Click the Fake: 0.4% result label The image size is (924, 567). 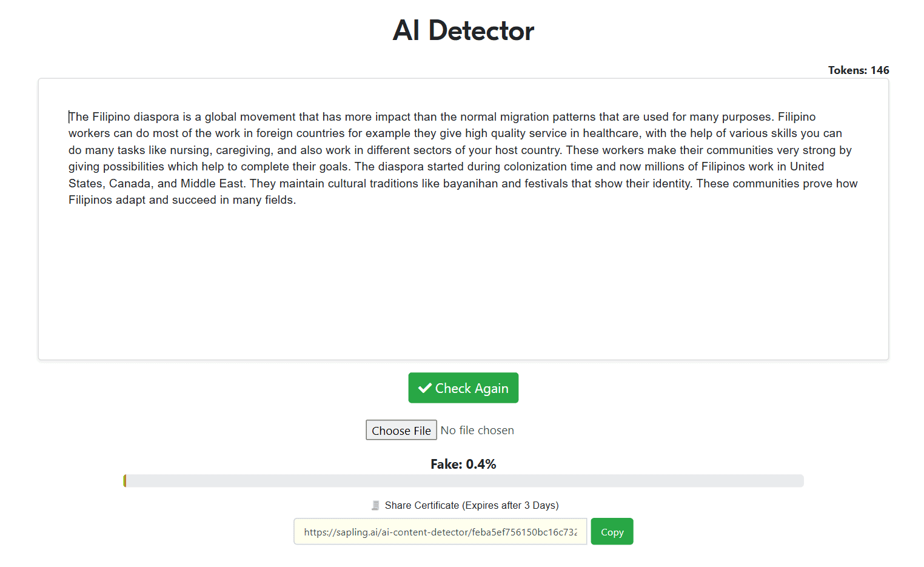(463, 465)
